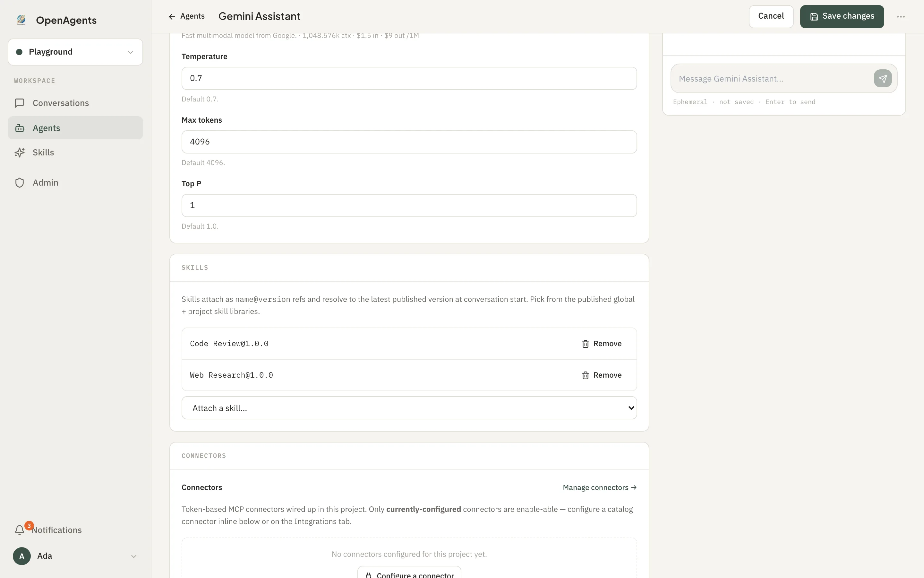
Task: Click the Ada user avatar
Action: [x=22, y=556]
